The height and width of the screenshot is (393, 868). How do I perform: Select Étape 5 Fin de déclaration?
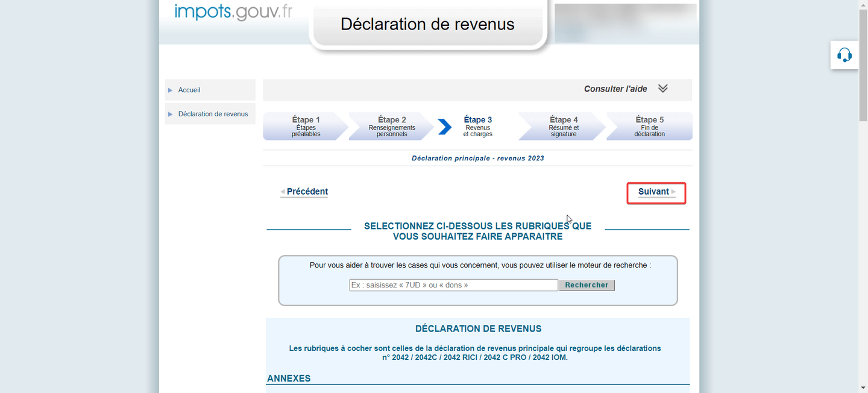(x=649, y=126)
